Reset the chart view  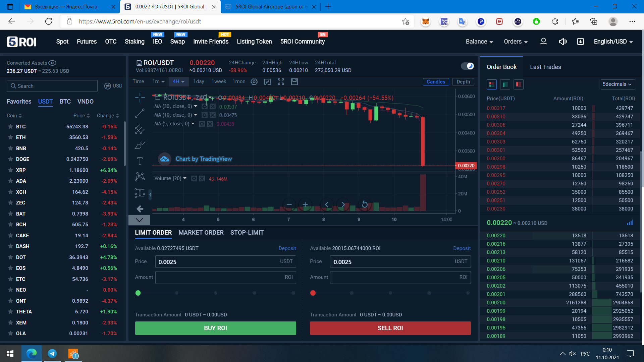click(x=365, y=204)
